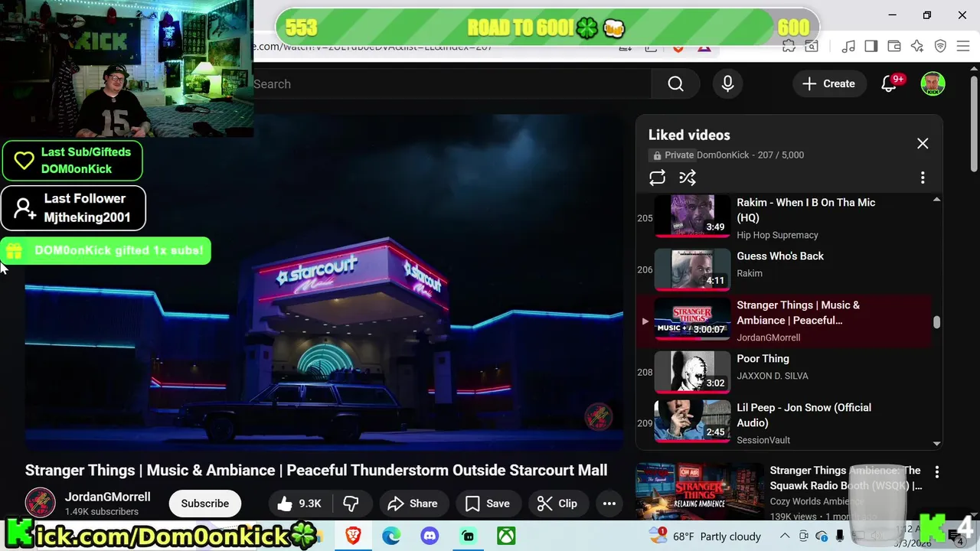Click 'Hip Hop Supremacy' channel text
The height and width of the screenshot is (551, 980).
click(x=777, y=235)
